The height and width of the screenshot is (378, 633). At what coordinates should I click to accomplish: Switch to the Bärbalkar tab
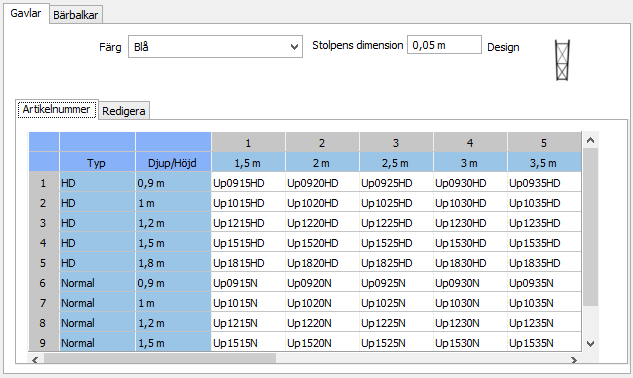pos(75,15)
